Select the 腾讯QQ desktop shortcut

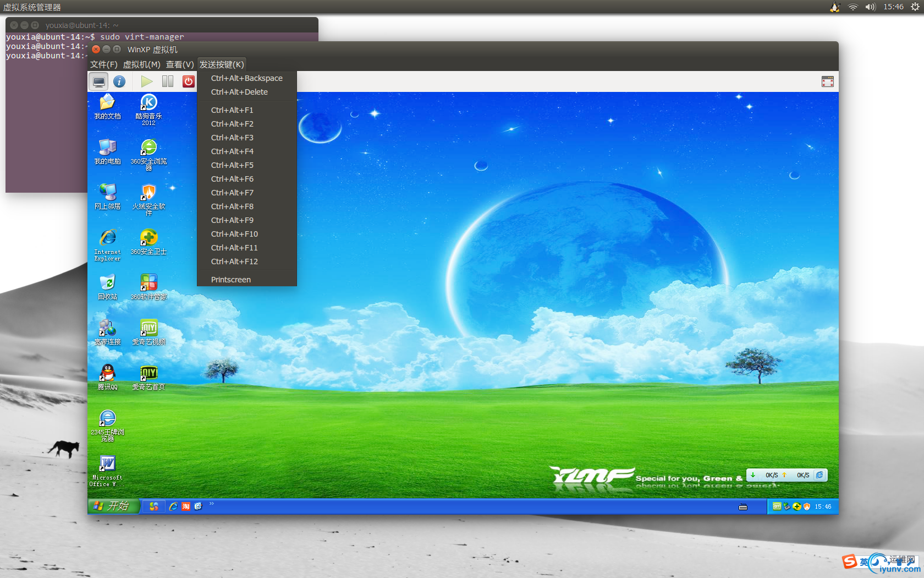click(x=107, y=378)
